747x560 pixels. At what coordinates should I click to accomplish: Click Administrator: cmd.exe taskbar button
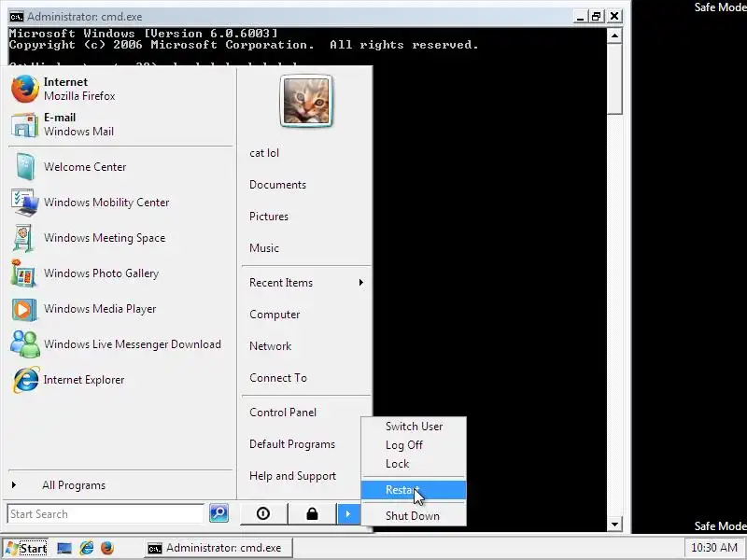coord(218,548)
